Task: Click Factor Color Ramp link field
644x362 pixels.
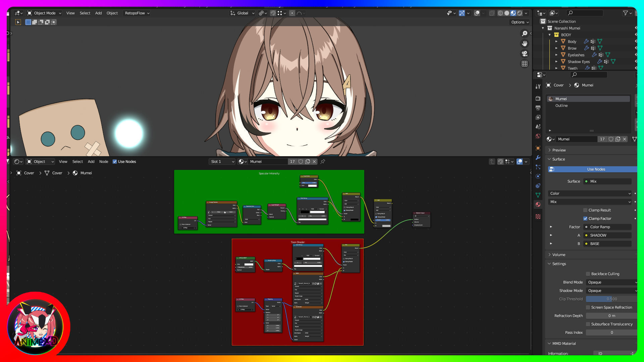Action: 607,227
